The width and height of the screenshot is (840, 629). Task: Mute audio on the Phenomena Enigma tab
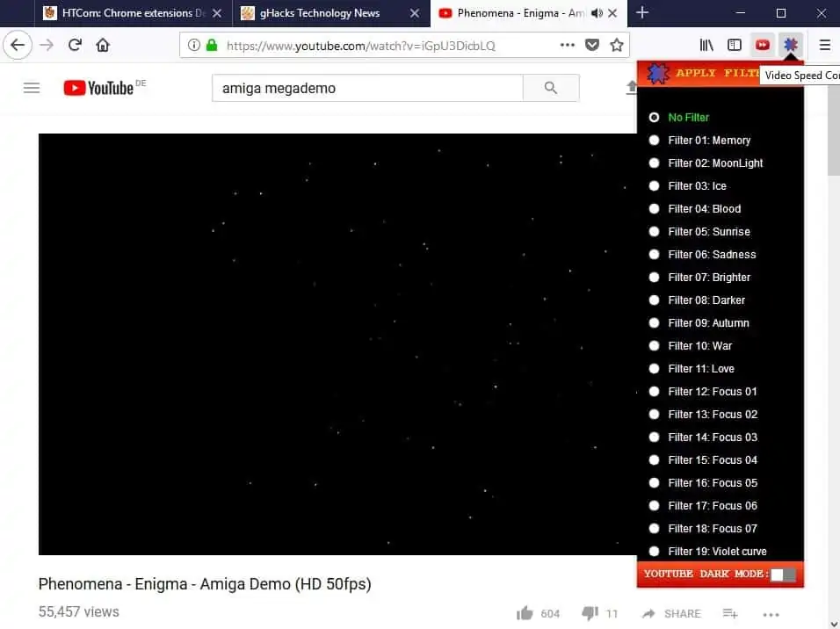pos(597,13)
